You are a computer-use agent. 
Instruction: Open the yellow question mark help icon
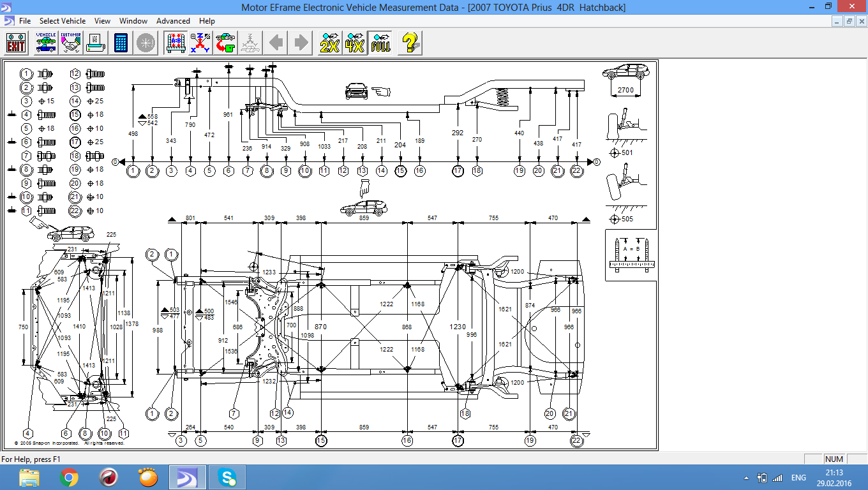pos(410,43)
